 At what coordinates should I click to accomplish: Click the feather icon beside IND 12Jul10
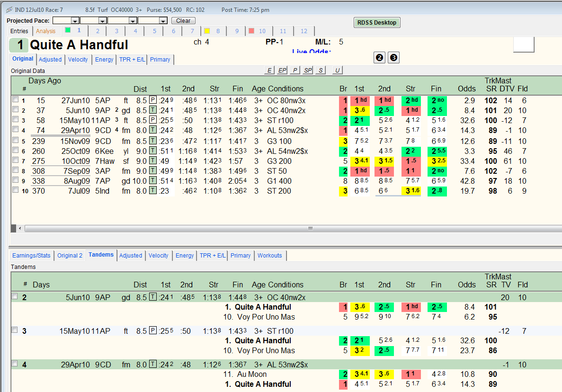[x=9, y=9]
